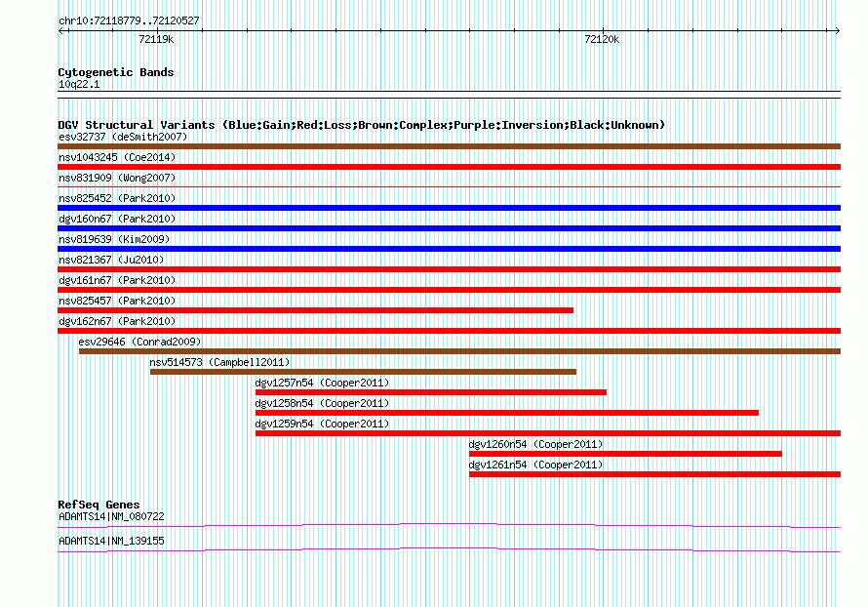Click the esv29646 (Conrad2009) label
This screenshot has width=868, height=607.
[139, 342]
